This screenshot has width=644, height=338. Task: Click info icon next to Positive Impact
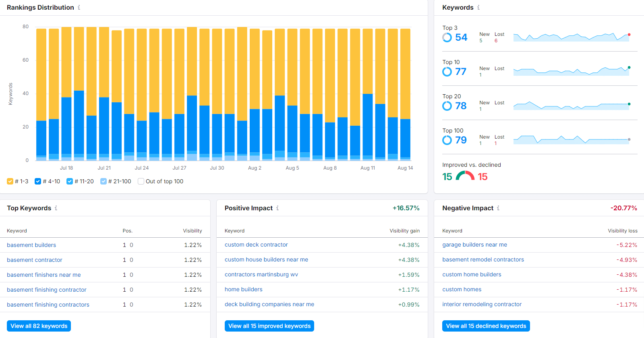click(x=277, y=208)
